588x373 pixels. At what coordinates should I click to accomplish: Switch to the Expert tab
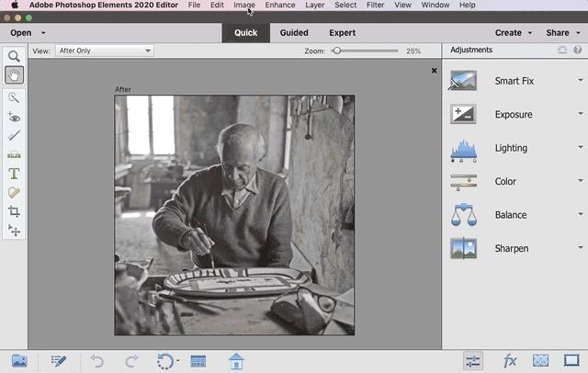click(x=343, y=33)
